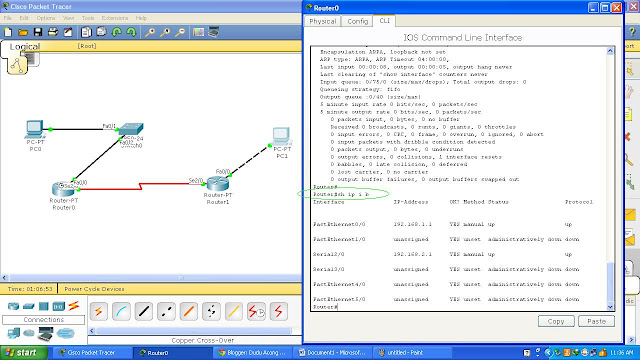This screenshot has width=640, height=360.
Task: Open the Options menu
Action: (x=46, y=18)
